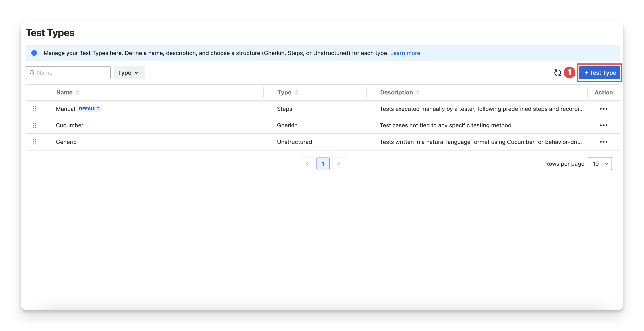This screenshot has width=644, height=331.
Task: Open the Type filter dropdown
Action: 129,73
